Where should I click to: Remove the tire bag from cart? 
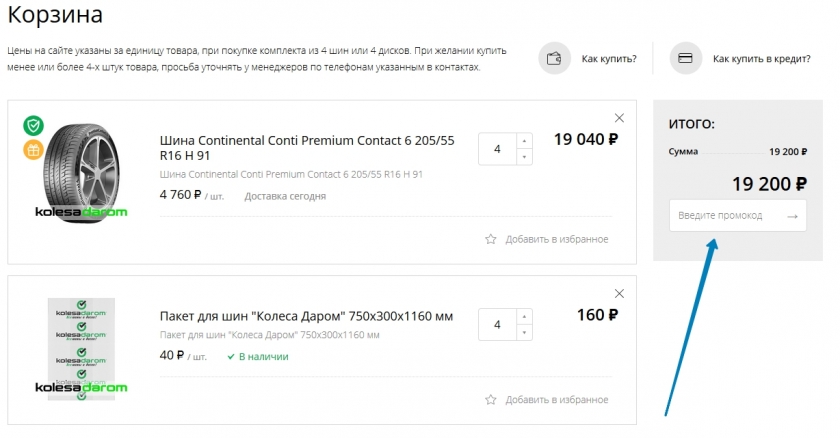[x=619, y=293]
